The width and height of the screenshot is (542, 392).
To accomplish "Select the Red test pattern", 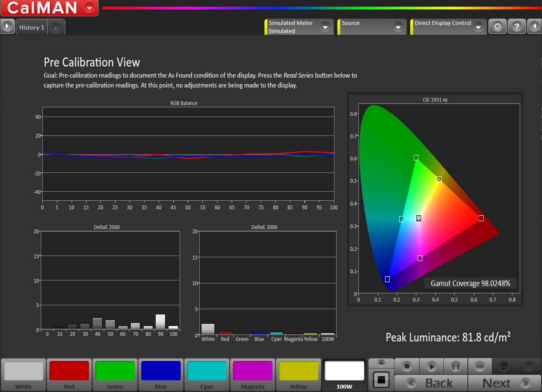I will [69, 374].
